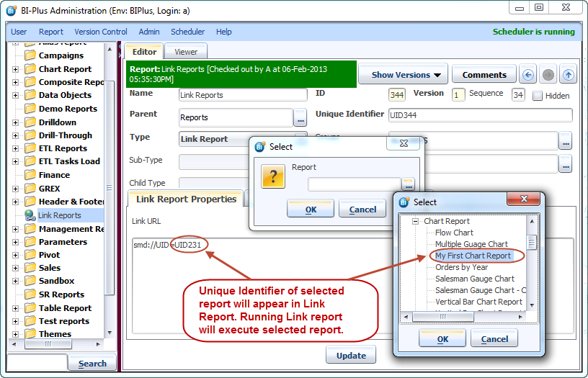Expand the ETL Reports folder node
The image size is (588, 378).
[16, 148]
